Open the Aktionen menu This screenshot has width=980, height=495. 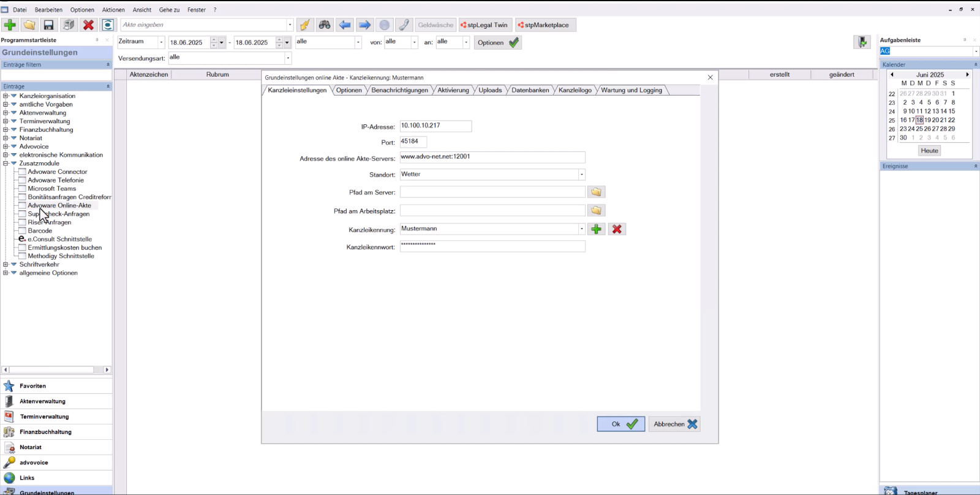pyautogui.click(x=113, y=10)
